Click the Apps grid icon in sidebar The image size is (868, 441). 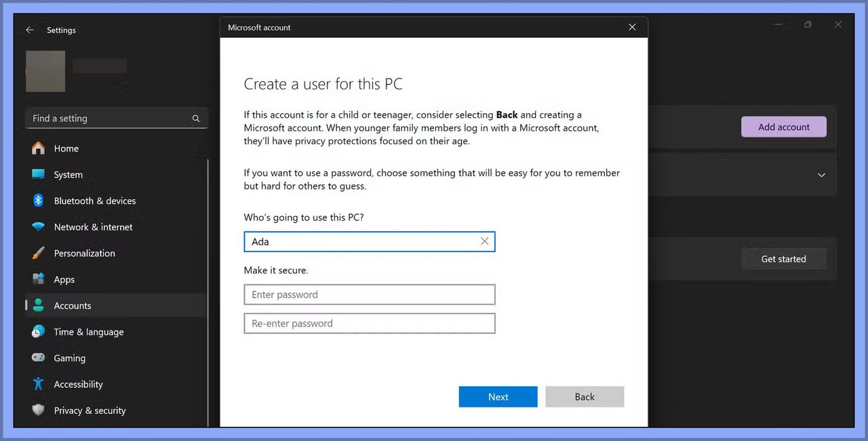(x=39, y=279)
